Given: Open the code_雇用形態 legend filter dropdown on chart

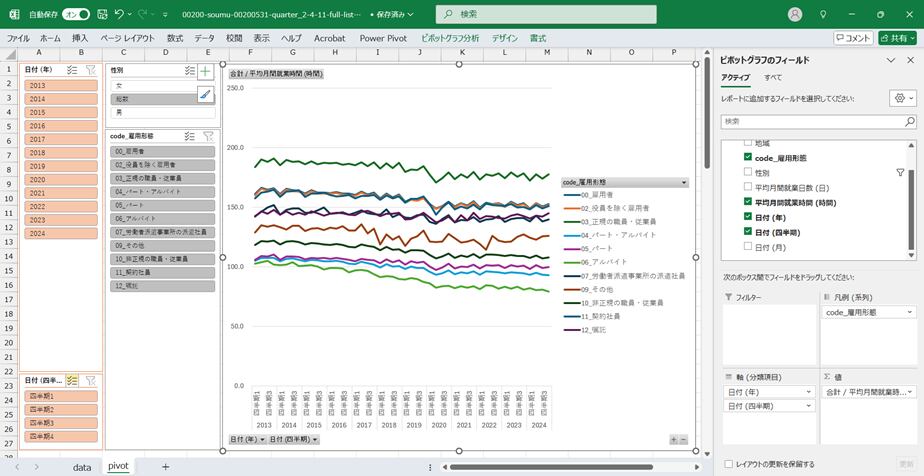Looking at the screenshot, I should (x=684, y=183).
